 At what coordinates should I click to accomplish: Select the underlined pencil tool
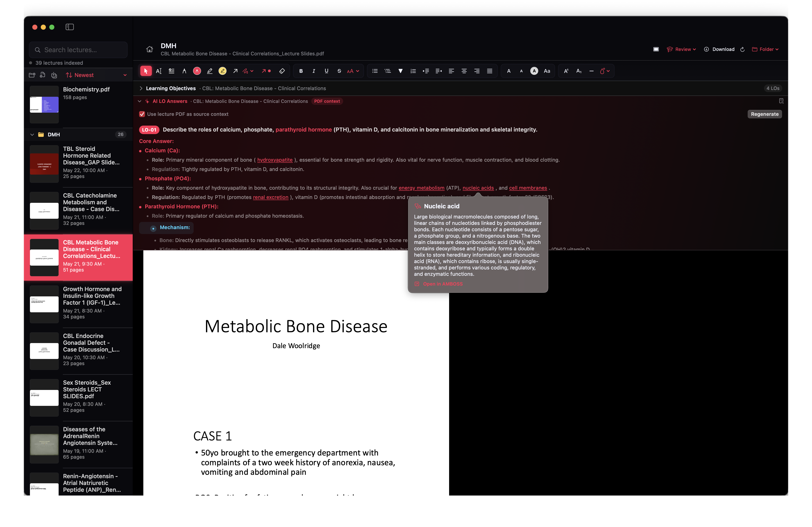pos(210,71)
